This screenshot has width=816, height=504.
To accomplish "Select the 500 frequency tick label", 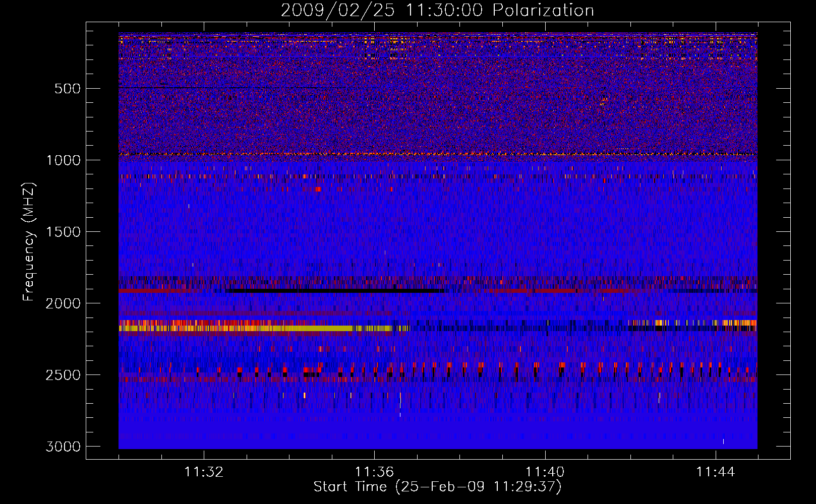I will click(68, 89).
